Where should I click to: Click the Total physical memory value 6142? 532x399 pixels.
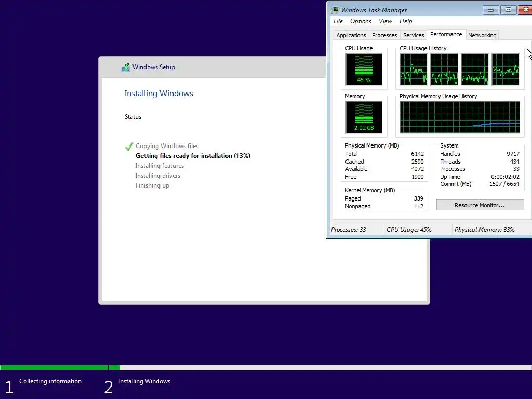[x=417, y=154]
